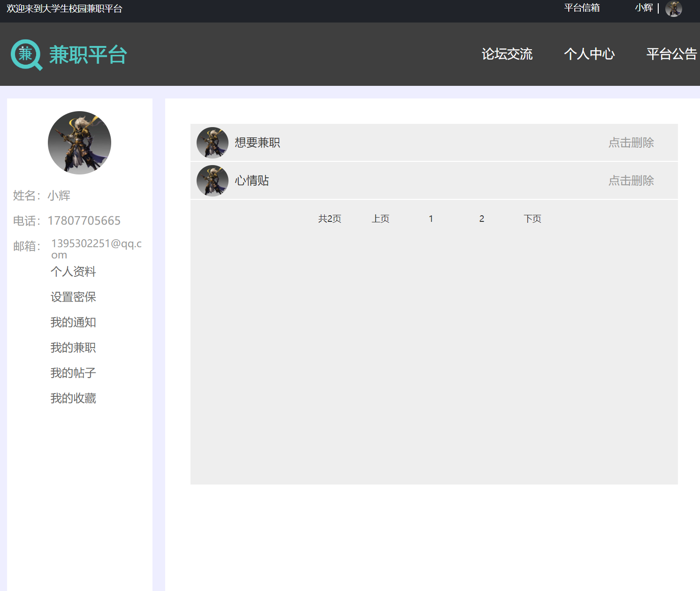The image size is (700, 591).
Task: Click avatar beside 想要兼职 post
Action: point(212,143)
